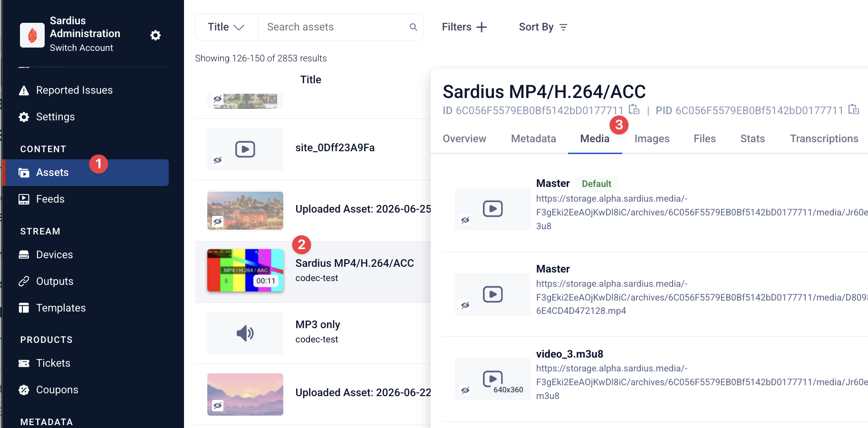
Task: Click the Filters plus icon
Action: (482, 27)
